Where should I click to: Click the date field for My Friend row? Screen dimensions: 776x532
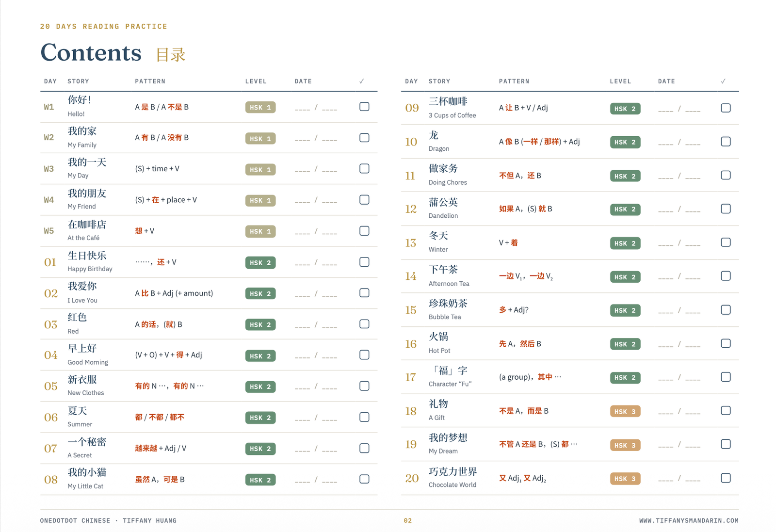click(x=316, y=200)
